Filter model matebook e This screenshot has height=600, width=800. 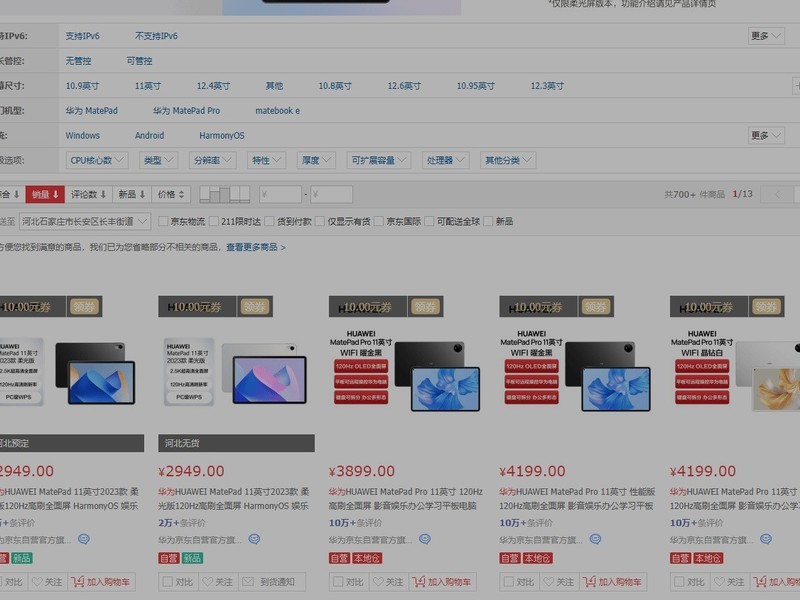(278, 111)
